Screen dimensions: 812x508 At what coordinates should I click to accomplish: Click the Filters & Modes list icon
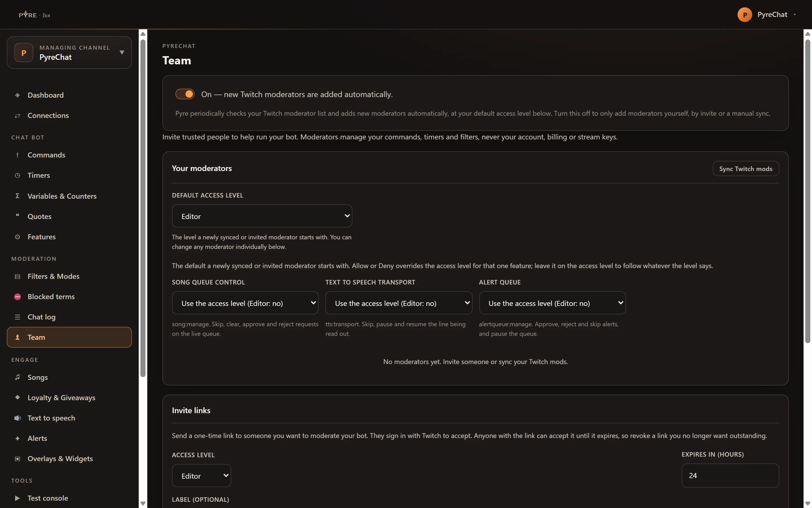[x=17, y=277]
